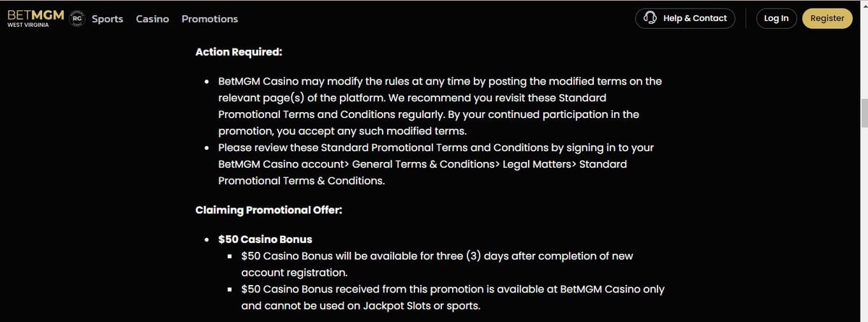Open the RG responsible gaming badge
This screenshot has height=322, width=868.
(x=77, y=18)
